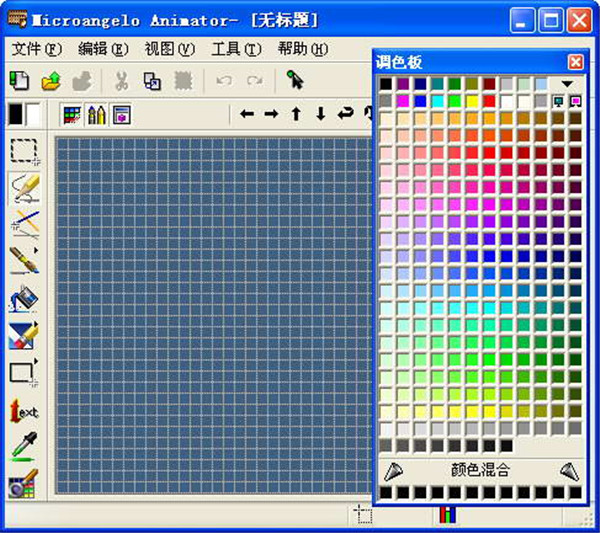Image resolution: width=600 pixels, height=533 pixels.
Task: Toggle the preview window button
Action: tap(121, 114)
